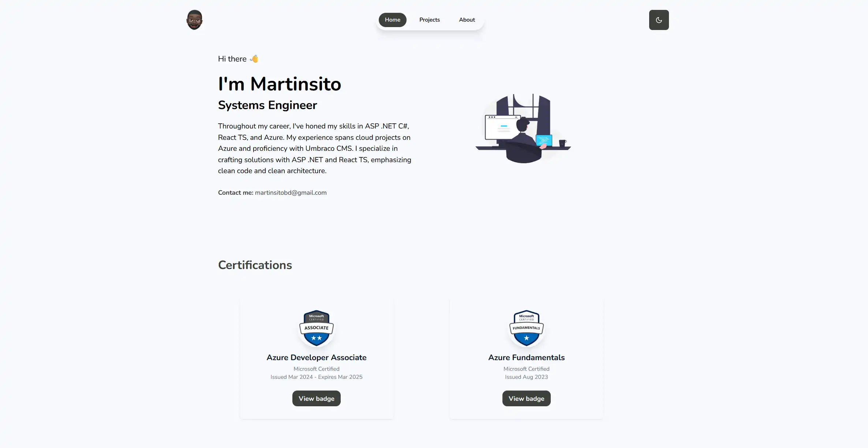Select the Home navigation pill
The height and width of the screenshot is (448, 868).
[x=392, y=20]
